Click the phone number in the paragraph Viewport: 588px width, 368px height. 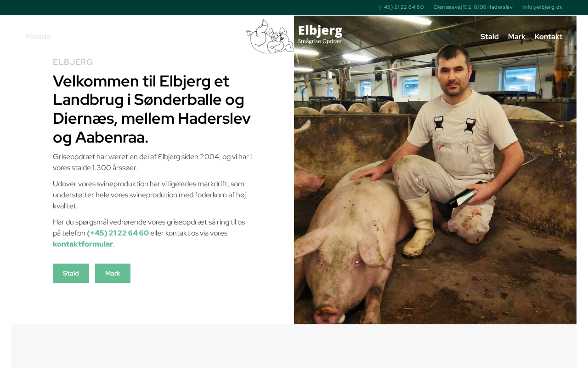[118, 233]
